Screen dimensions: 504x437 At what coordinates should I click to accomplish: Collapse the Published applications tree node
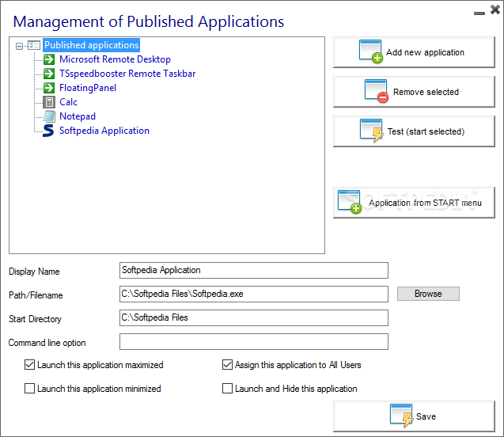(19, 46)
